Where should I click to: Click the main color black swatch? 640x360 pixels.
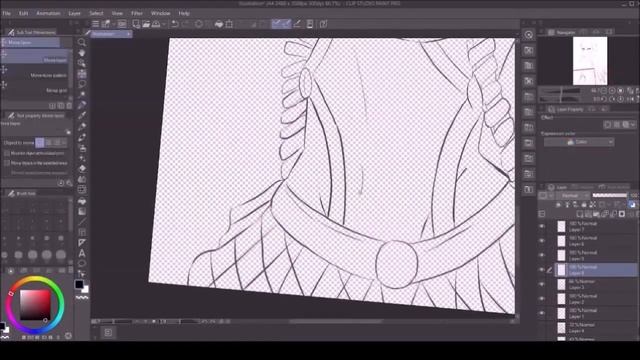click(x=79, y=284)
